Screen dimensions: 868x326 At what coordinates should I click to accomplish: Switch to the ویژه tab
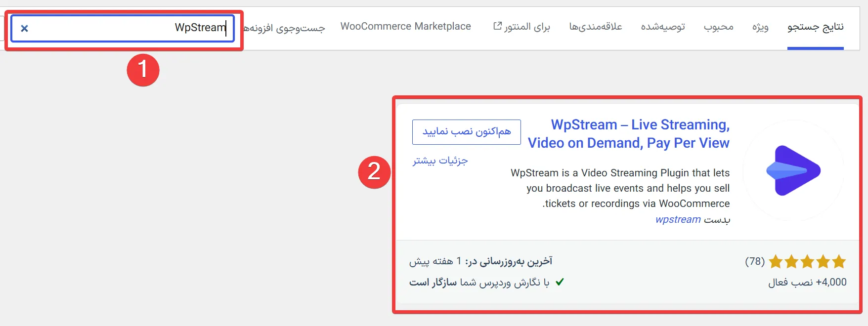(x=760, y=27)
